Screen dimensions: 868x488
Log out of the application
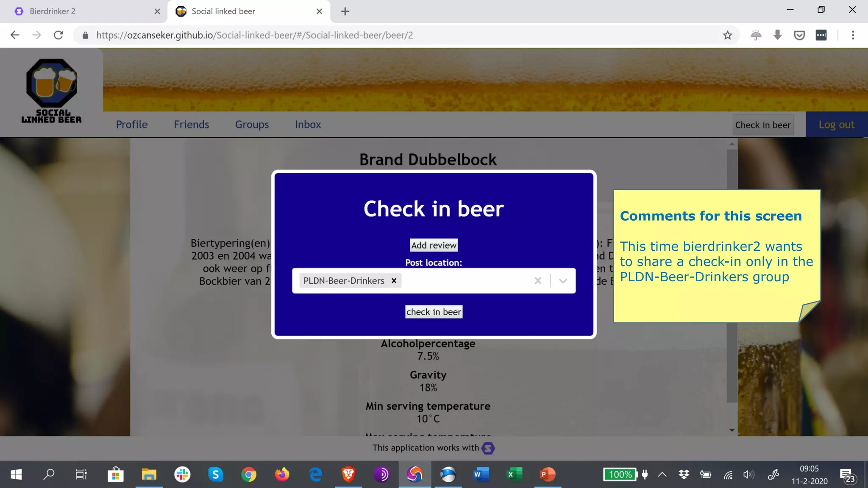(x=836, y=125)
